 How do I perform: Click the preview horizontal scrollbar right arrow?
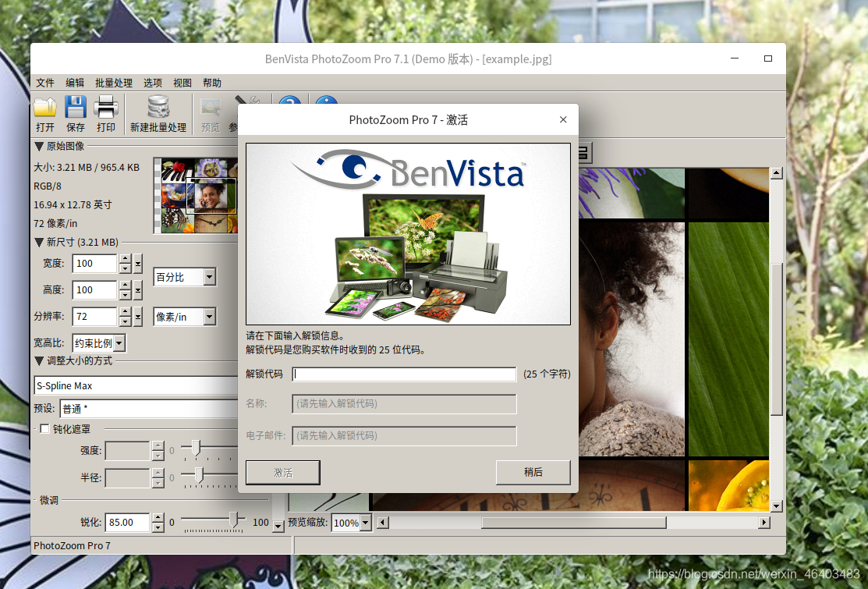(x=764, y=523)
